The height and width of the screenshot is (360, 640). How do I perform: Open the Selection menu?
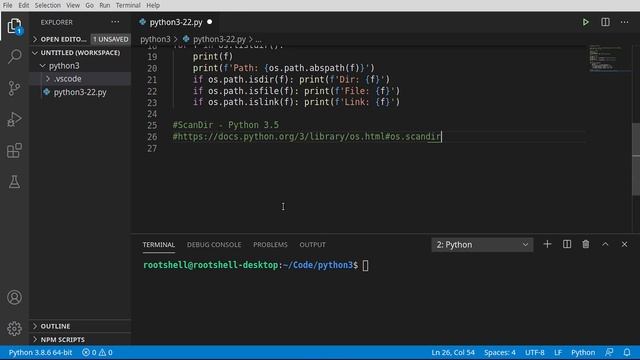pyautogui.click(x=48, y=5)
